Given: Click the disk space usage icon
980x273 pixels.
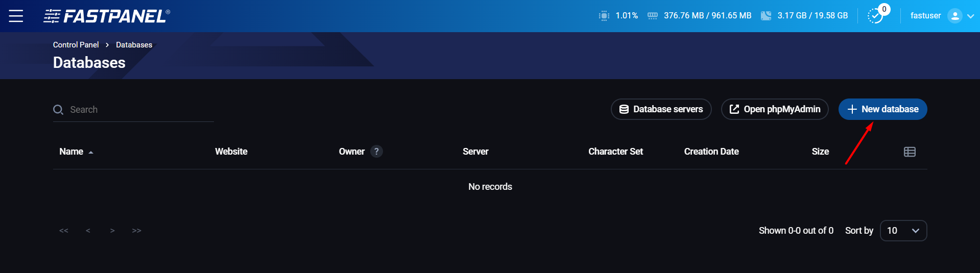Looking at the screenshot, I should tap(766, 16).
